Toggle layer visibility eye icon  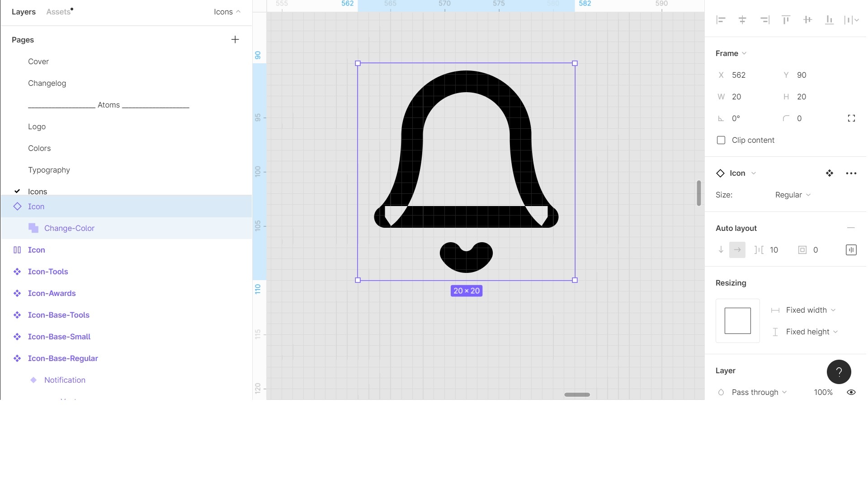point(851,392)
